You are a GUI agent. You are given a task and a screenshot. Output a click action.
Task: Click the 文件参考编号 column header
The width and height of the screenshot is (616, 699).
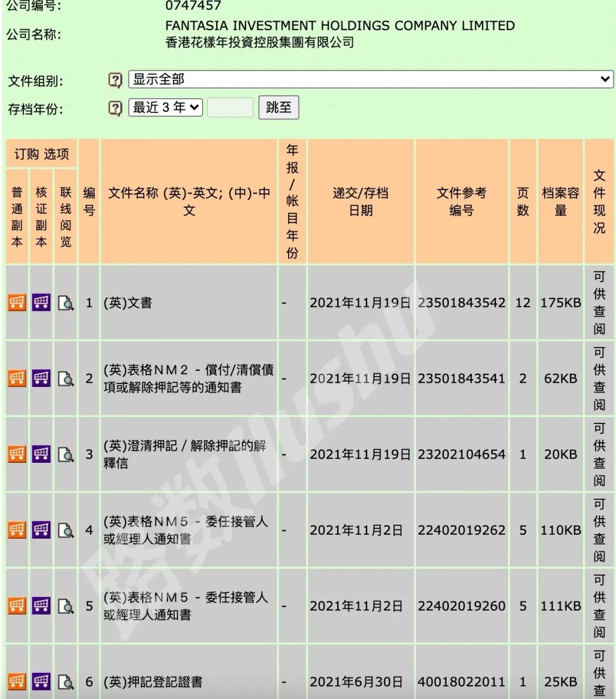click(461, 201)
